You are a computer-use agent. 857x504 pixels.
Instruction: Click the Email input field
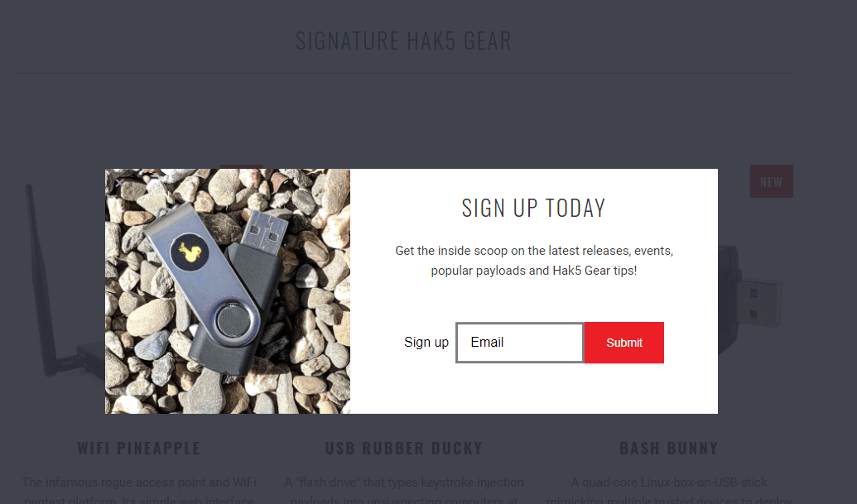pos(520,343)
